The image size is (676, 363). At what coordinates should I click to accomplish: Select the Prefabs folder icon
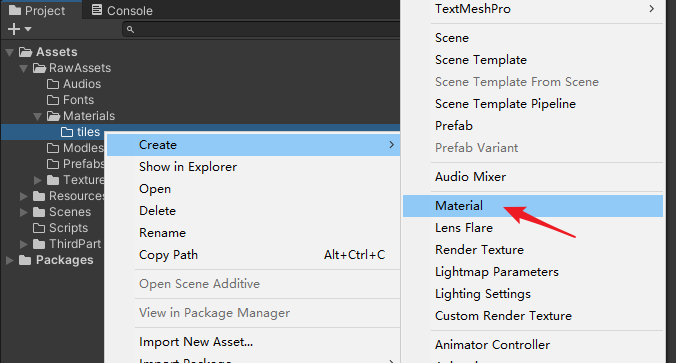click(53, 164)
